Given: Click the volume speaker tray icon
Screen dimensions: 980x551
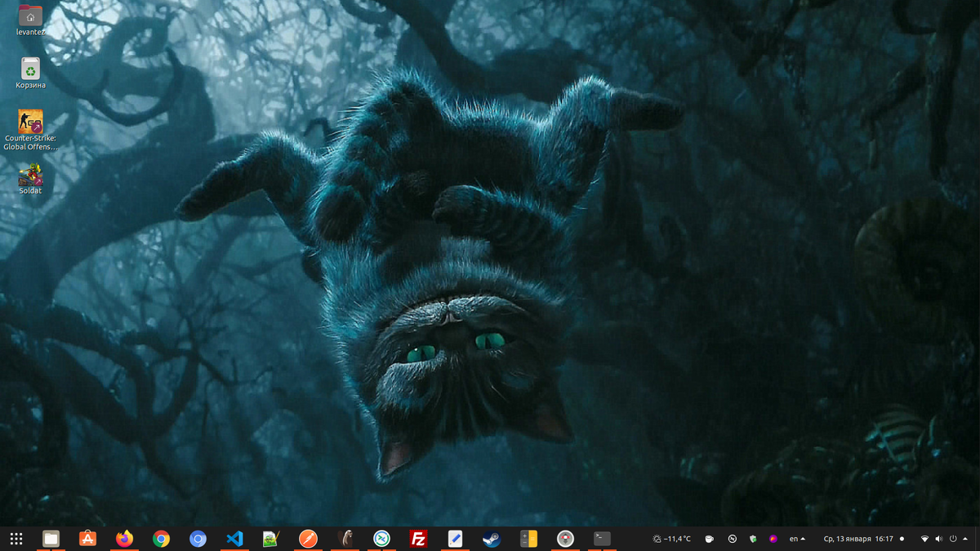Looking at the screenshot, I should click(x=938, y=539).
